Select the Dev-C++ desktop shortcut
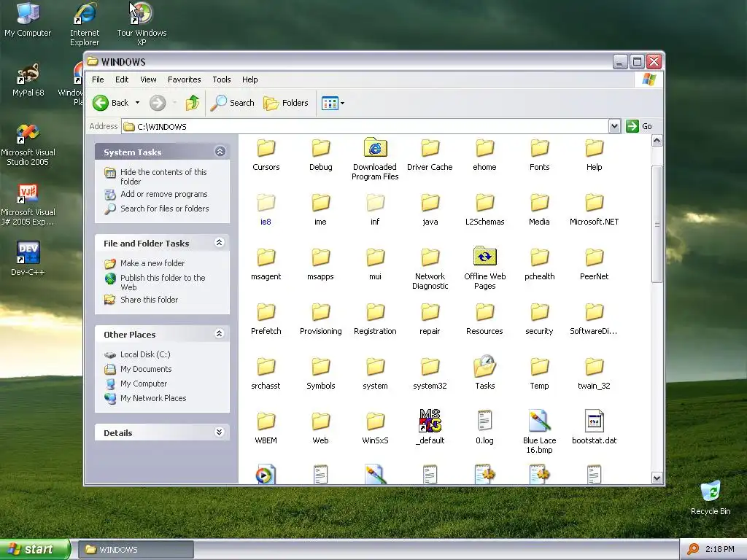The width and height of the screenshot is (747, 560). point(28,259)
